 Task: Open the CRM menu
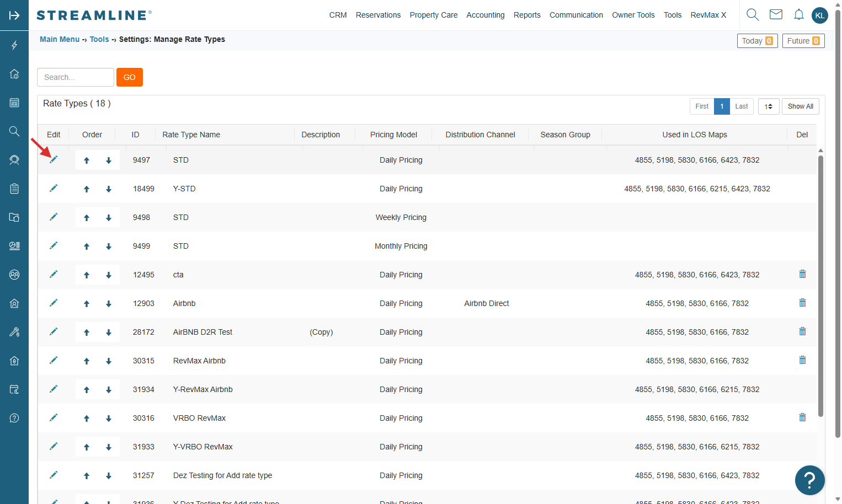tap(338, 15)
